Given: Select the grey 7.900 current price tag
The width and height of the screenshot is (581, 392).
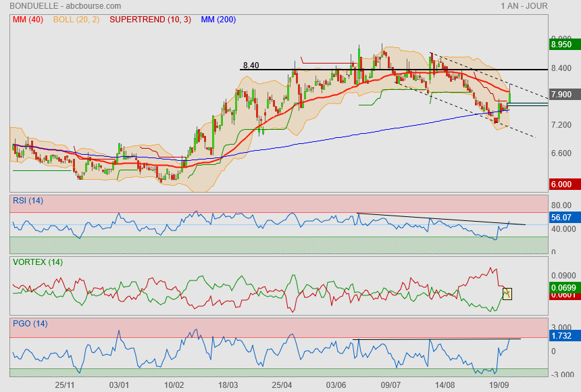Looking at the screenshot, I should tap(563, 95).
